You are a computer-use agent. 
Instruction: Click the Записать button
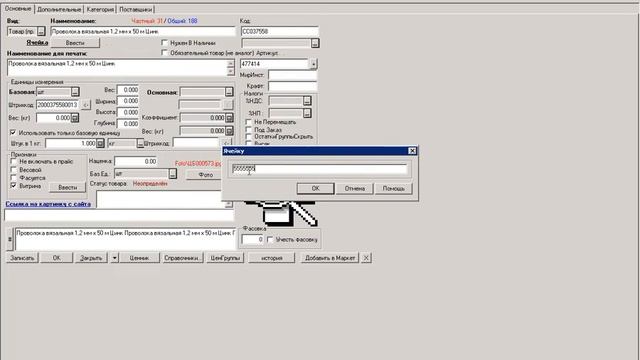[x=22, y=258]
